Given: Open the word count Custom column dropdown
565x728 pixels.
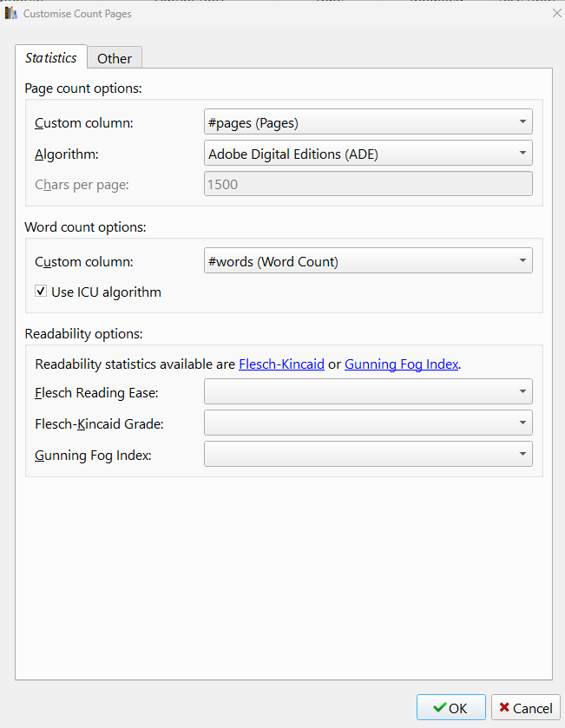Looking at the screenshot, I should point(368,260).
